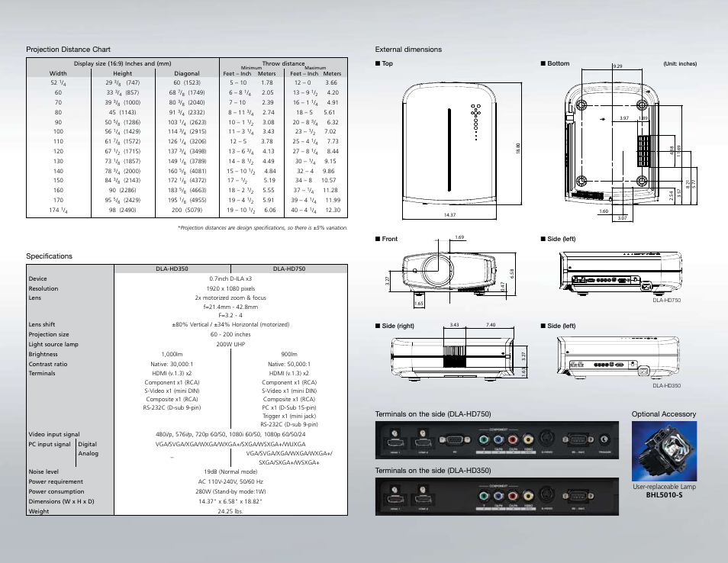Screen dimensions: 728x563
Task: Click the Trigger jack in DLA-HD750 terminal photo
Action: pos(604,439)
